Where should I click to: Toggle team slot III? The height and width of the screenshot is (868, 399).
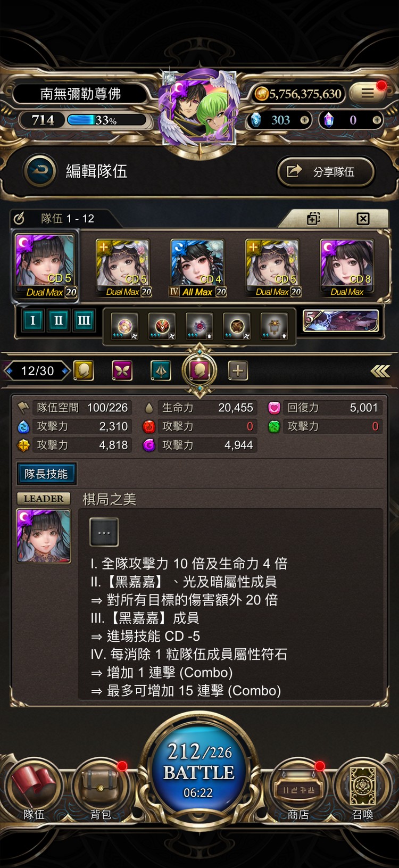pyautogui.click(x=84, y=320)
